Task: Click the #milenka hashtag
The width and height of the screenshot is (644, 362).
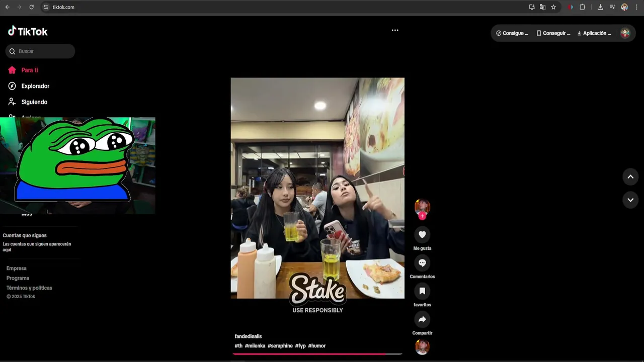Action: (x=255, y=346)
